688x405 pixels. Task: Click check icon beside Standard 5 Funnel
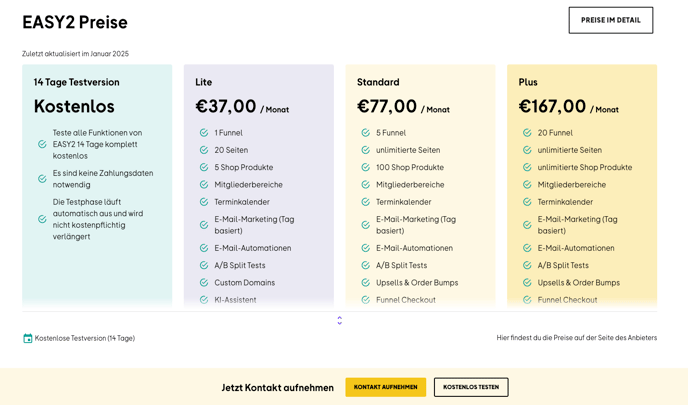(x=366, y=133)
